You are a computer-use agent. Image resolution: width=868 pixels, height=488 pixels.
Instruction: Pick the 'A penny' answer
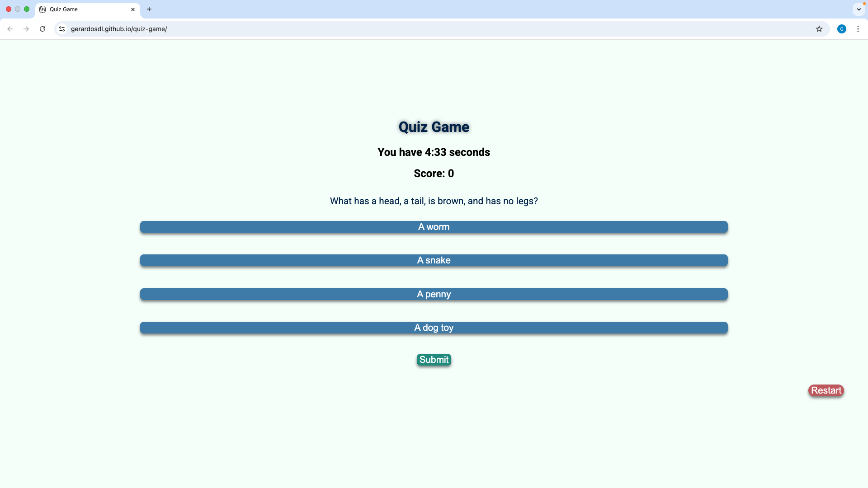434,294
